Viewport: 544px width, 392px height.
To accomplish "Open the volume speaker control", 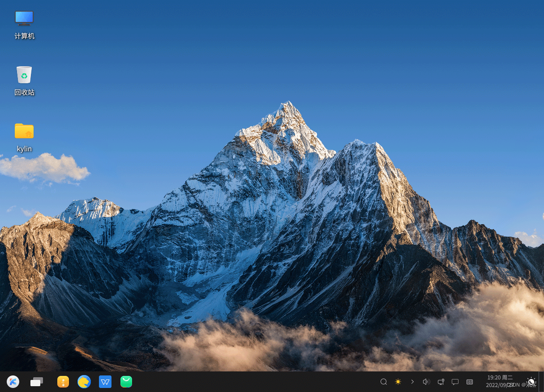I will tap(426, 382).
